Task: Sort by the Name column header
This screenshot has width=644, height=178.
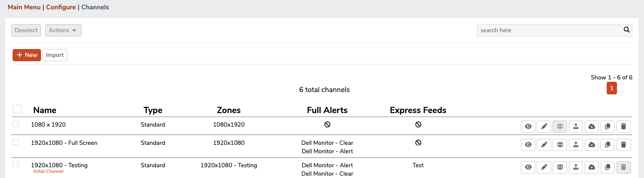Action: coord(45,110)
